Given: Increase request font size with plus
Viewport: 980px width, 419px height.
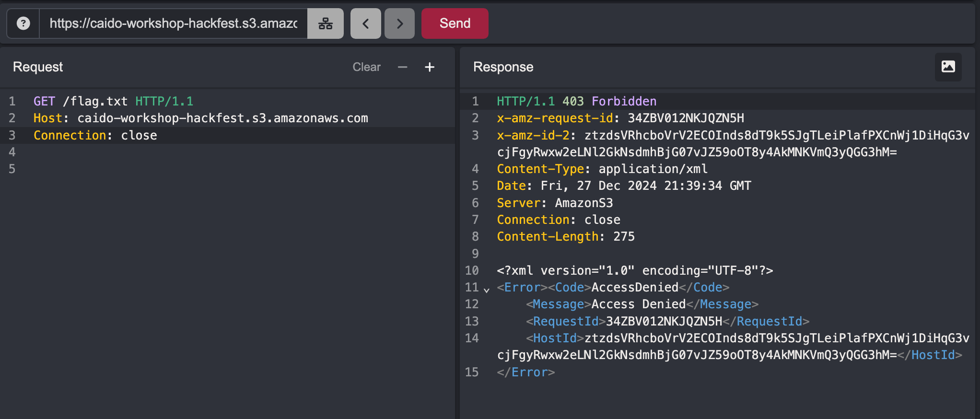Looking at the screenshot, I should click(430, 67).
